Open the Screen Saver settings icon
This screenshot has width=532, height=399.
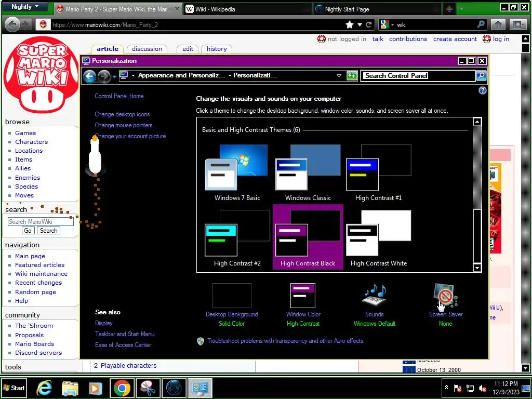coord(445,295)
